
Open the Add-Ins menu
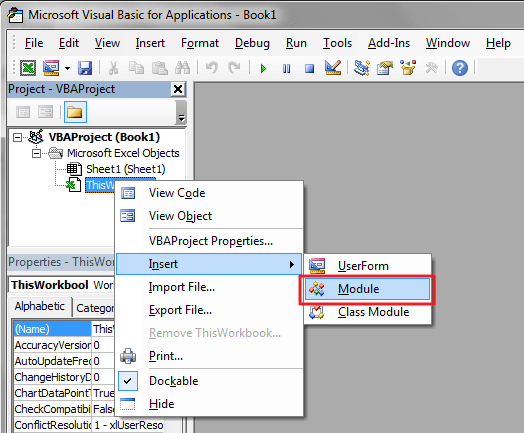389,43
